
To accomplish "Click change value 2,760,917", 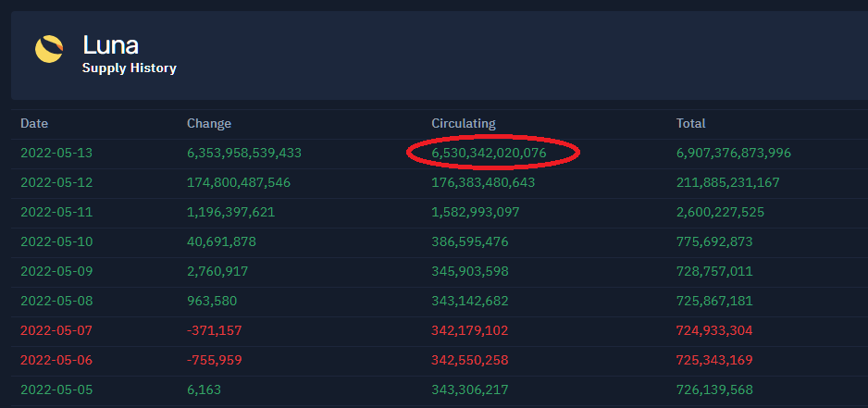I will (x=217, y=271).
